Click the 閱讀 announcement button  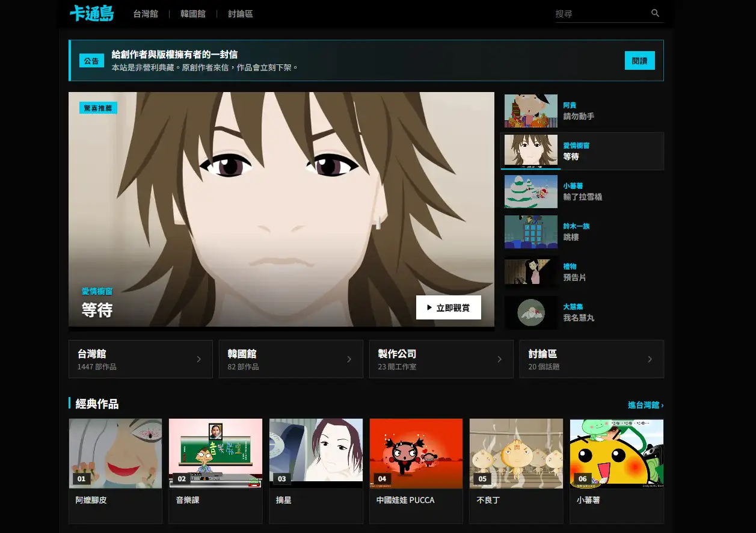pos(639,60)
